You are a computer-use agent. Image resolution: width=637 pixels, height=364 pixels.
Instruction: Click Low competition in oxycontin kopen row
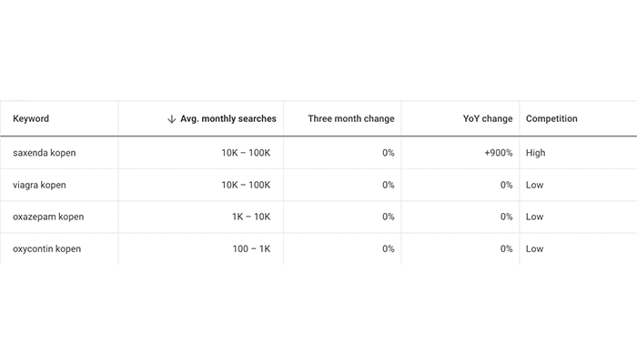point(534,248)
